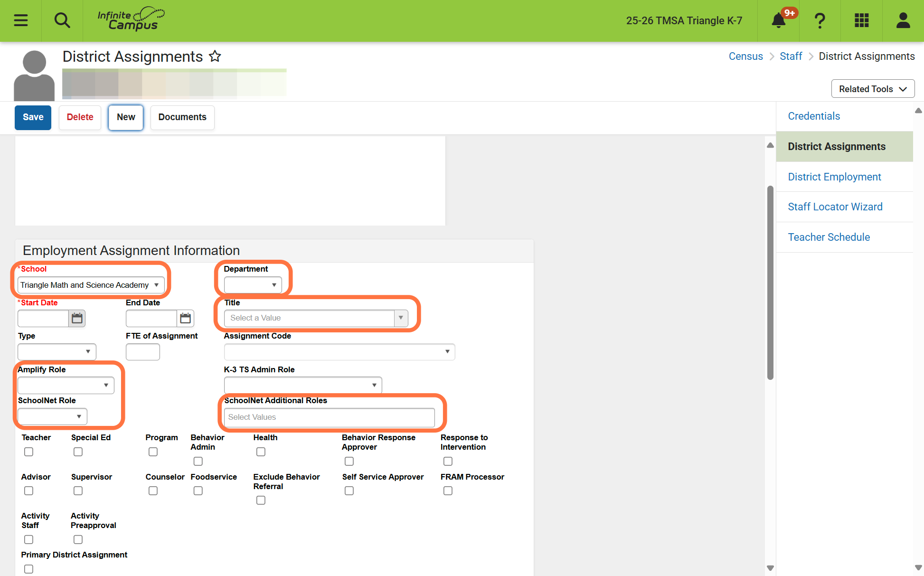Open the SchoolNet Role dropdown
Screen dimensions: 924x576
[52, 416]
